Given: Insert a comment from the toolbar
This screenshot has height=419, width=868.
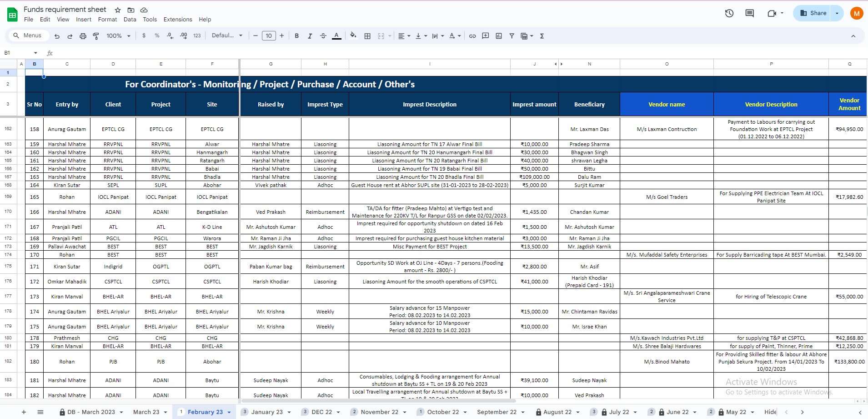Looking at the screenshot, I should (x=486, y=35).
